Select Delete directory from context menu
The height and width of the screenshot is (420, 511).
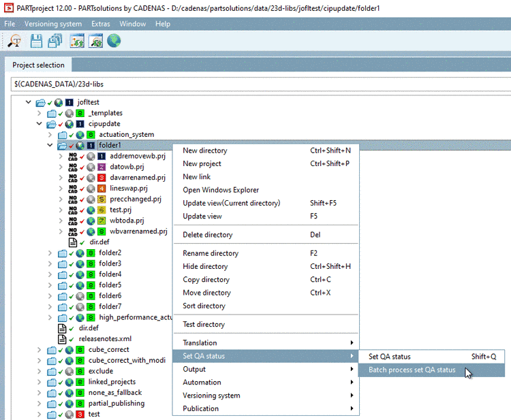(x=207, y=235)
